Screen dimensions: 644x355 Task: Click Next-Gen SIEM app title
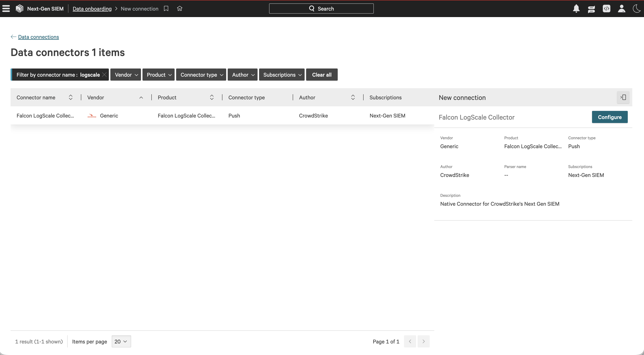(45, 9)
